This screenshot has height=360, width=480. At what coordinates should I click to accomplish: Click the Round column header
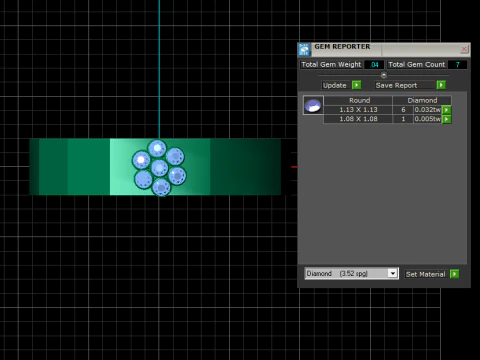point(359,100)
